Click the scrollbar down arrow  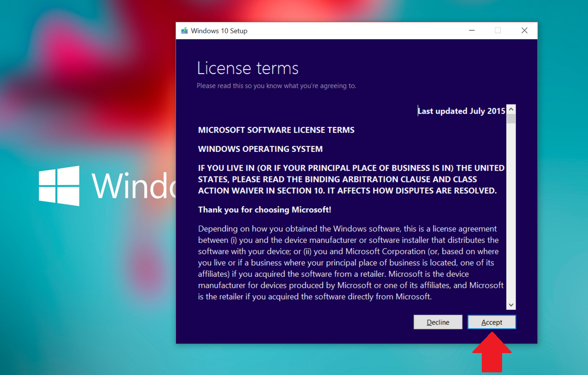pos(511,304)
